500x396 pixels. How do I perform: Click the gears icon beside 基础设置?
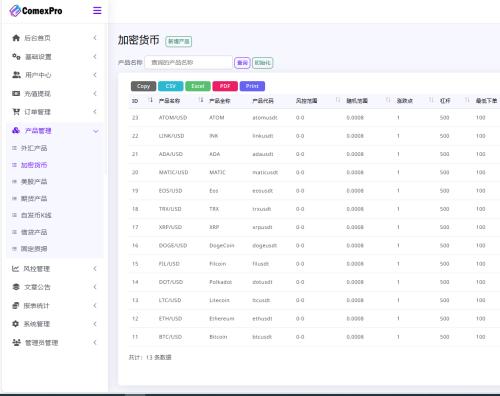point(16,57)
